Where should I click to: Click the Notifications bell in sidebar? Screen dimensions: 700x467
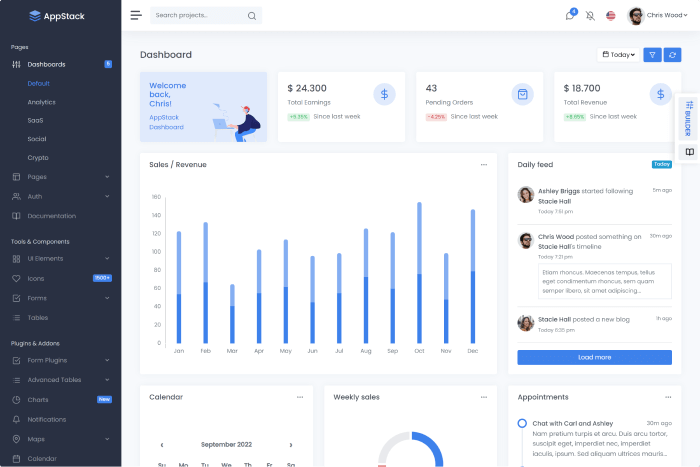tap(17, 420)
